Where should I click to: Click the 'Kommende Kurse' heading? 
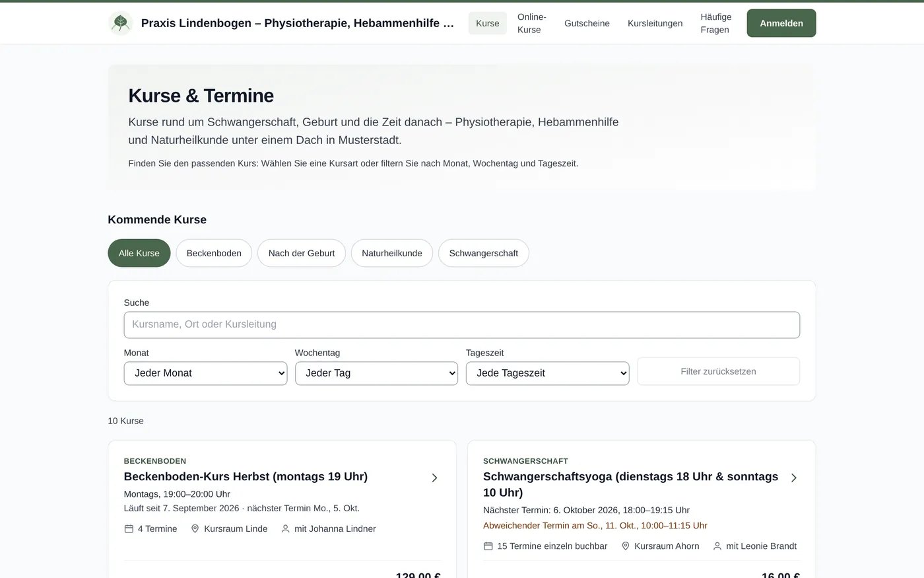point(157,219)
